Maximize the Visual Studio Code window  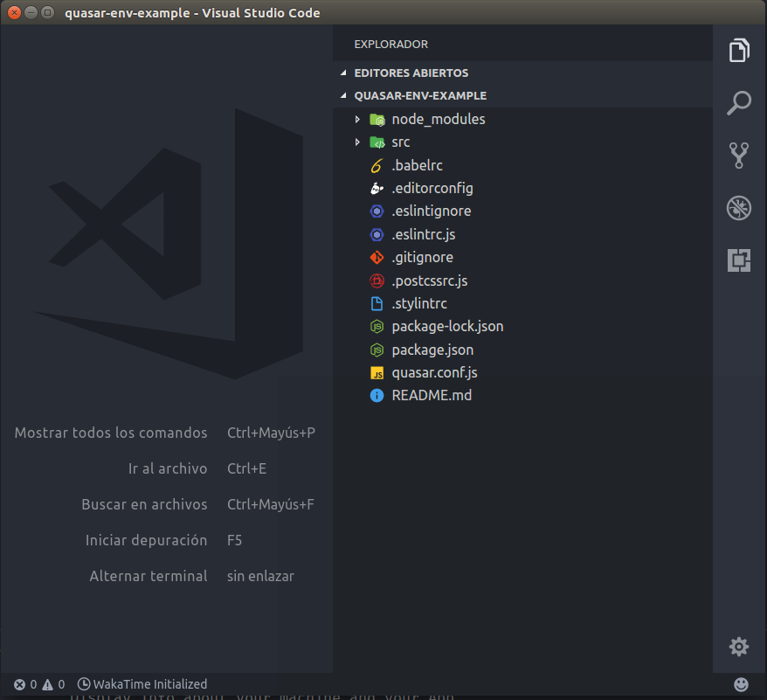tap(47, 13)
